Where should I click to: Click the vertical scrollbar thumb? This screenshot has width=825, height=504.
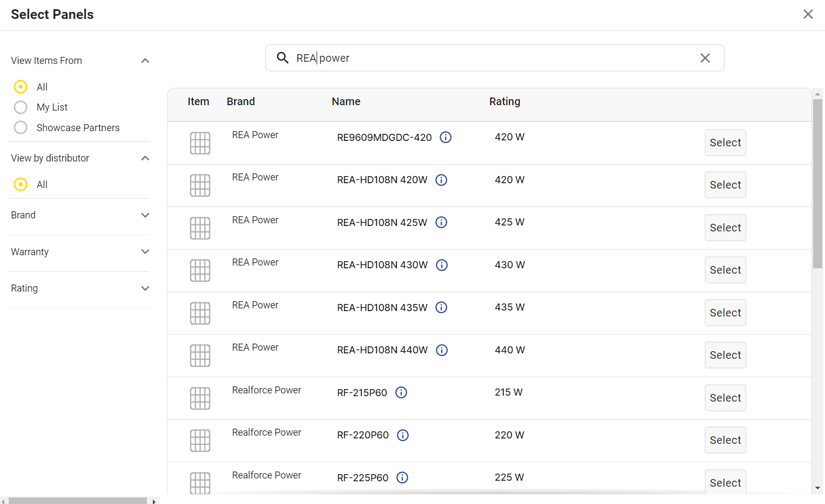pos(817,184)
